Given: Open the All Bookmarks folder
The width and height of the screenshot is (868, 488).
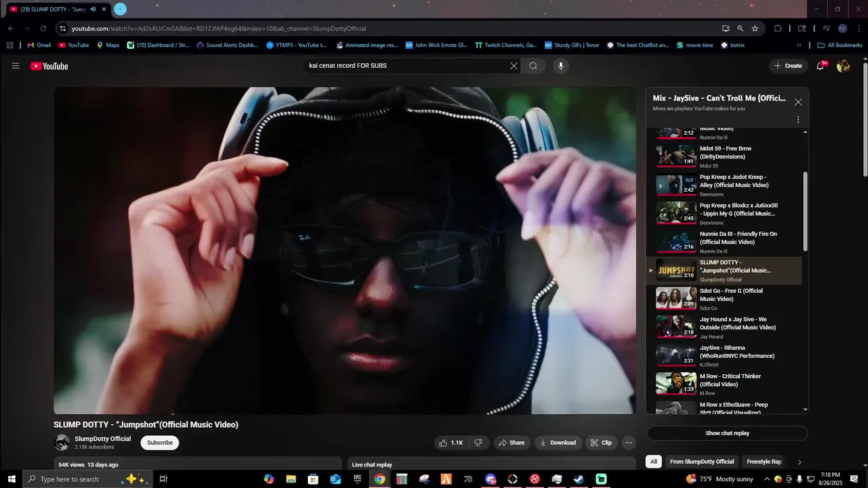Looking at the screenshot, I should coord(840,45).
